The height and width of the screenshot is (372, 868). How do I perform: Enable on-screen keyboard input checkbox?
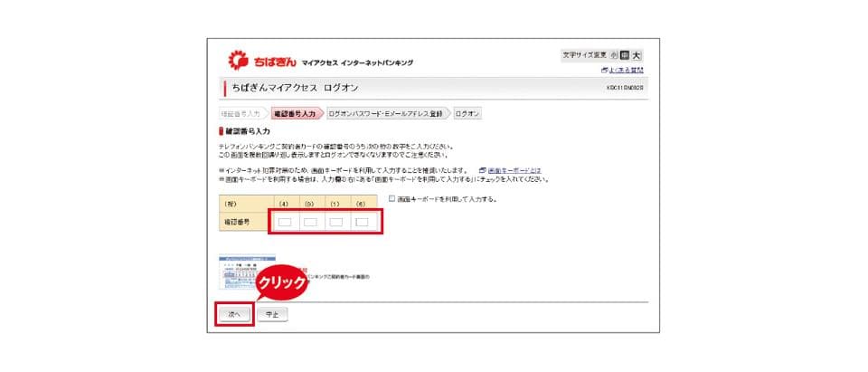[392, 198]
